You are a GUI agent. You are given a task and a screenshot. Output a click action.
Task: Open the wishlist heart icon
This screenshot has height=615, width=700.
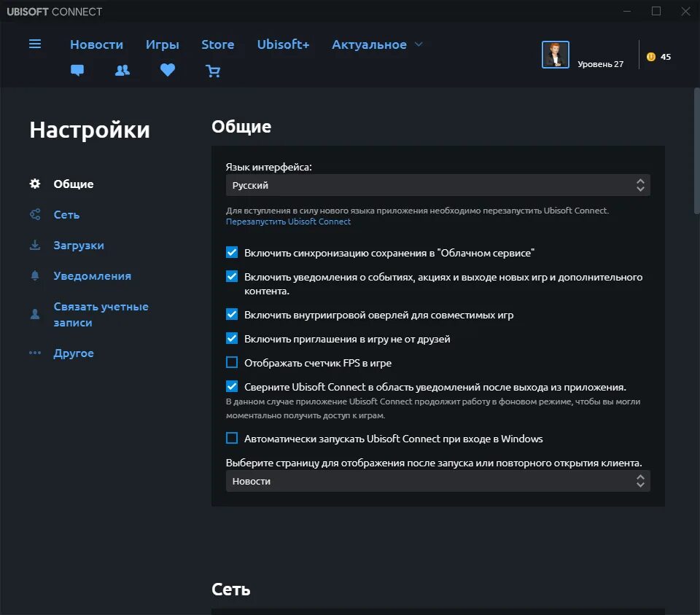[168, 69]
